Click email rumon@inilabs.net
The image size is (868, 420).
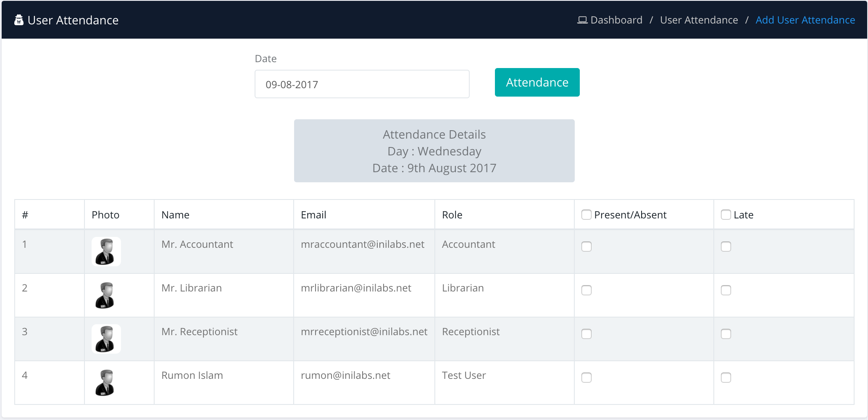345,375
